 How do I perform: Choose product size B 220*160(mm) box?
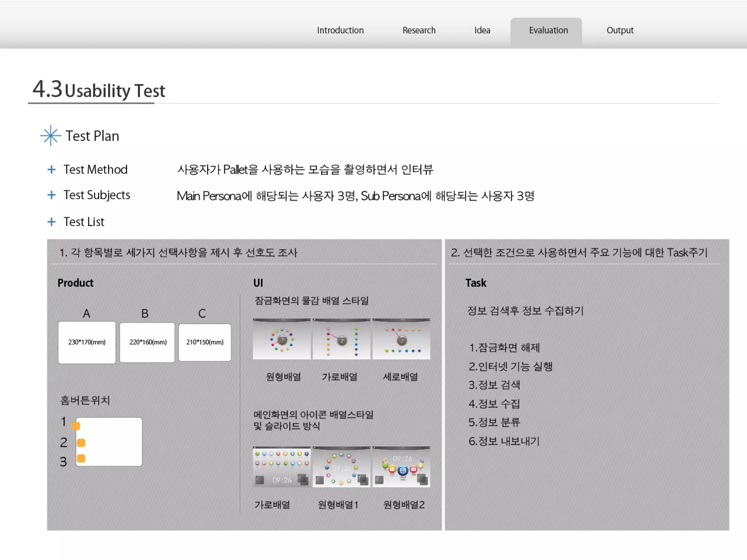coord(147,342)
